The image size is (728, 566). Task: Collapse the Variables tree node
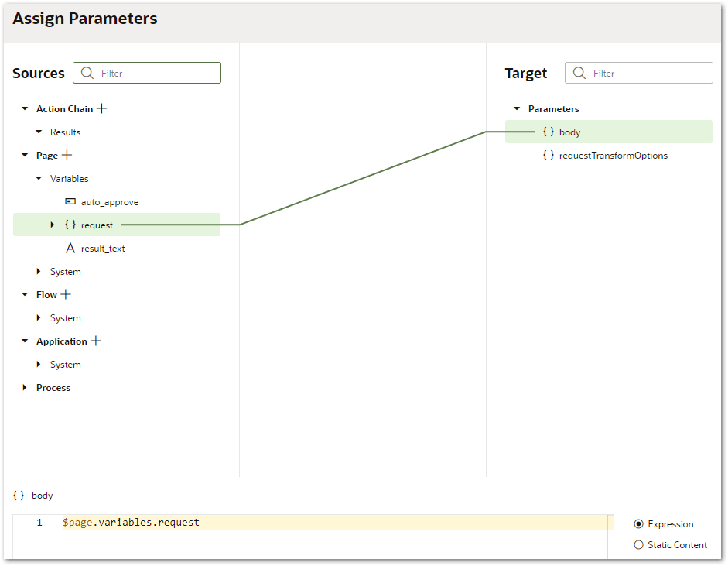38,178
